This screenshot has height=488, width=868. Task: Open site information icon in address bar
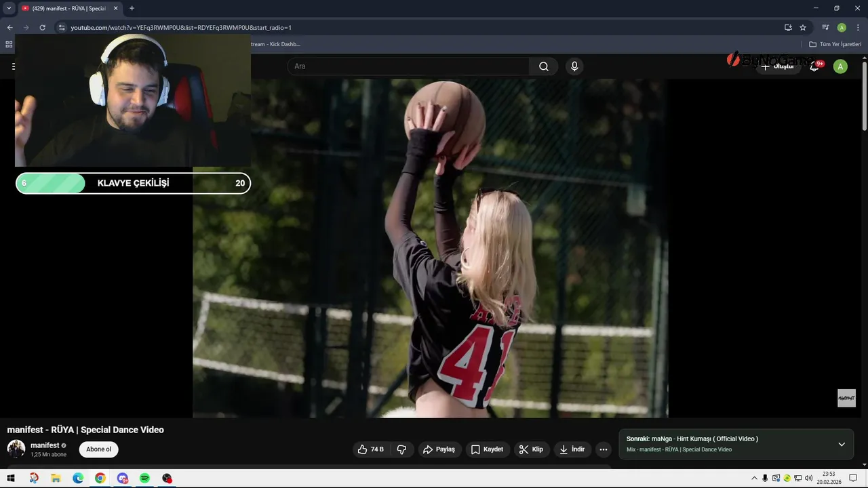coord(61,28)
